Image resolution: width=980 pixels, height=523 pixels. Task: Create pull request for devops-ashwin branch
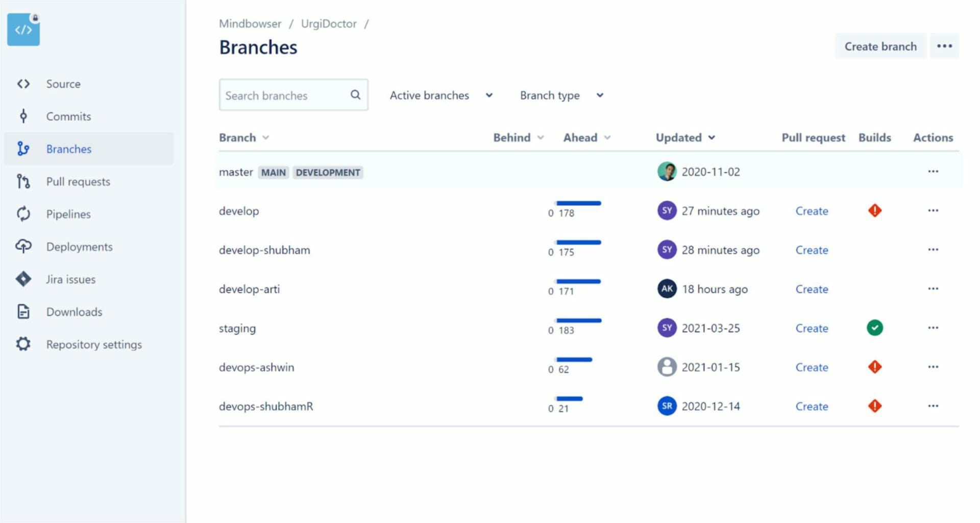[x=812, y=367]
